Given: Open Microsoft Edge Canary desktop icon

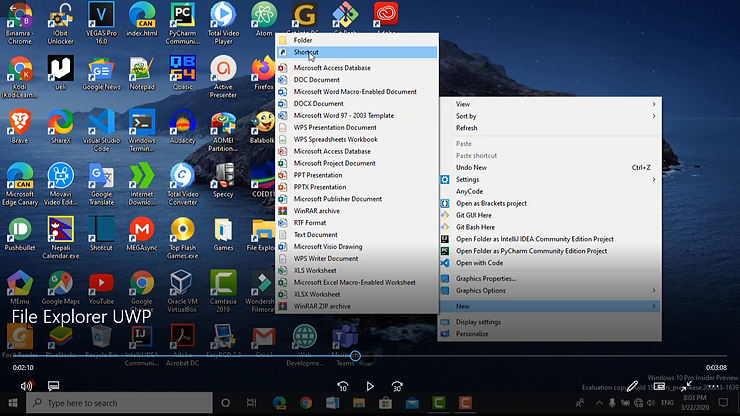Looking at the screenshot, I should pyautogui.click(x=20, y=184).
